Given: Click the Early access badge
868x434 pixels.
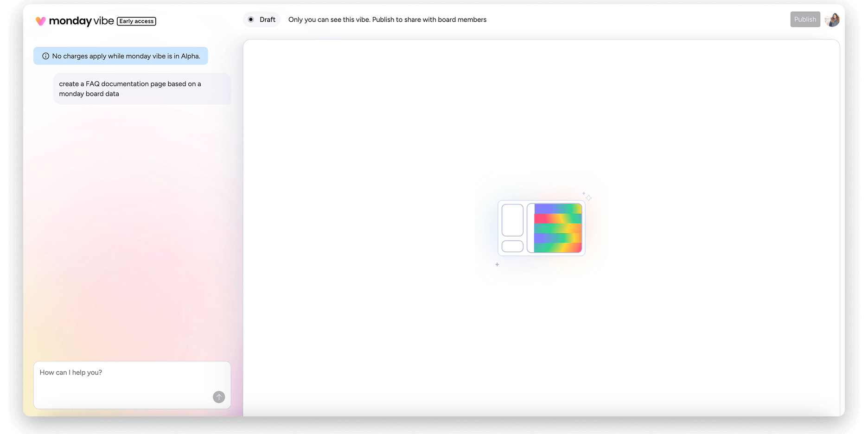Looking at the screenshot, I should point(136,21).
